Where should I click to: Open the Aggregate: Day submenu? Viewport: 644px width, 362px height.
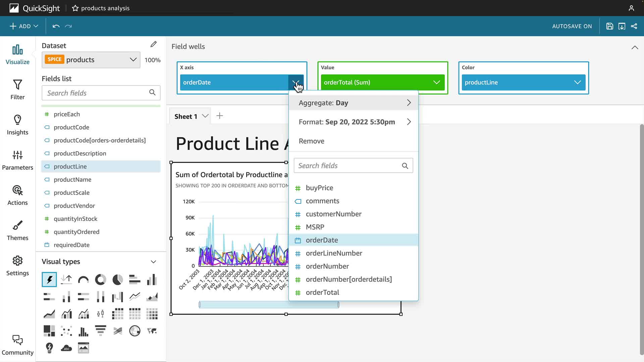[x=353, y=103]
